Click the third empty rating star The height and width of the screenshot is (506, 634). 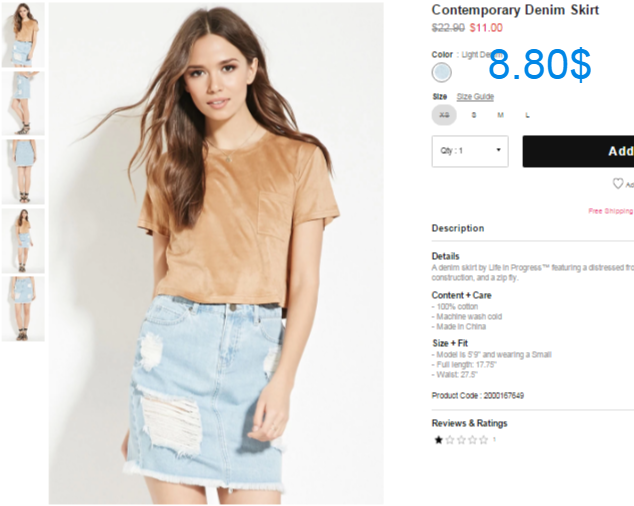pyautogui.click(x=461, y=440)
